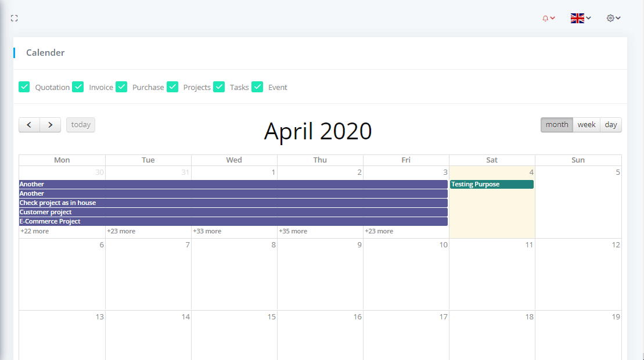The image size is (644, 360).
Task: Click the today button
Action: pyautogui.click(x=81, y=125)
